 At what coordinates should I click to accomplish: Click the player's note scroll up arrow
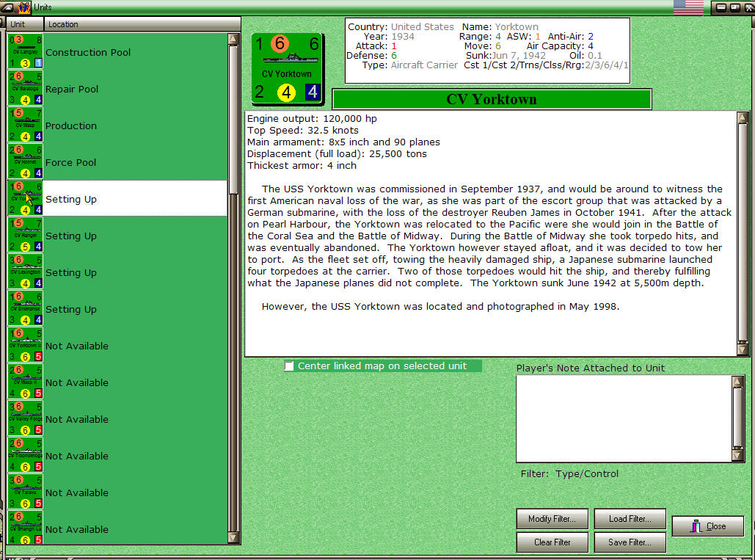[x=737, y=382]
